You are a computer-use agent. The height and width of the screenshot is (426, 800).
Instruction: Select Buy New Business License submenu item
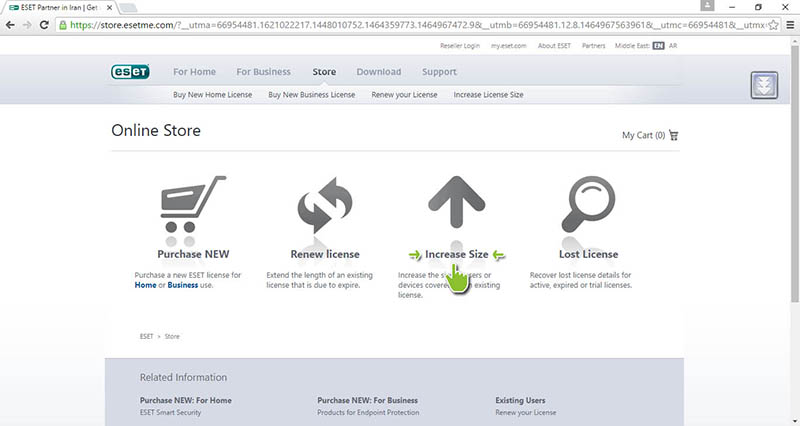312,94
